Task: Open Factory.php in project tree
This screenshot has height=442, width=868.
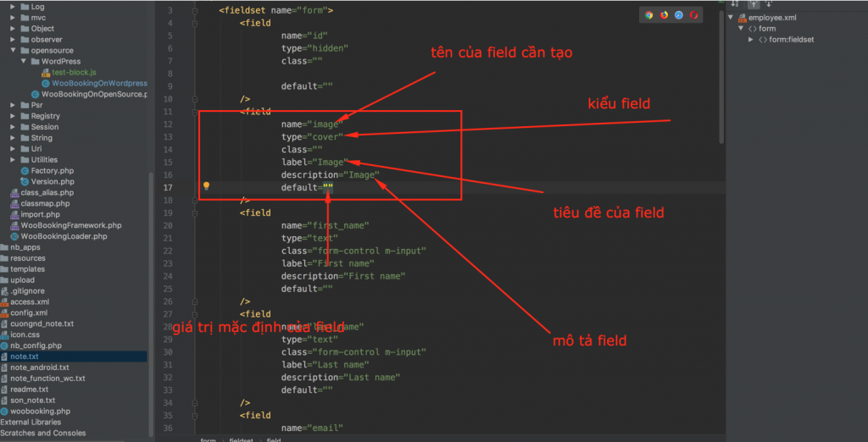Action: (x=52, y=171)
